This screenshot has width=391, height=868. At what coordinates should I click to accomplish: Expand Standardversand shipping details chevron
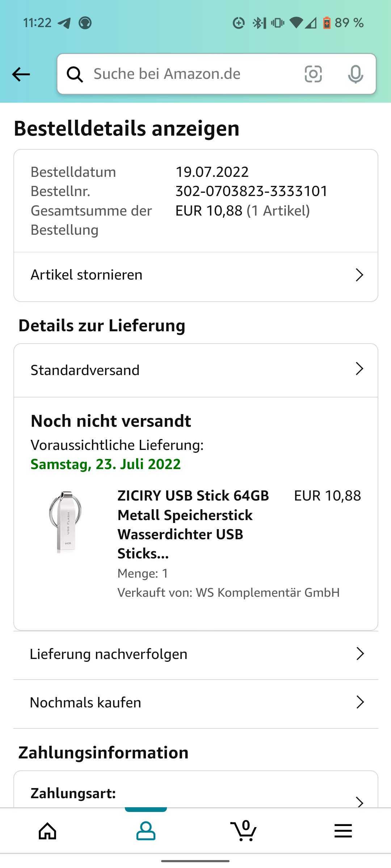point(359,369)
